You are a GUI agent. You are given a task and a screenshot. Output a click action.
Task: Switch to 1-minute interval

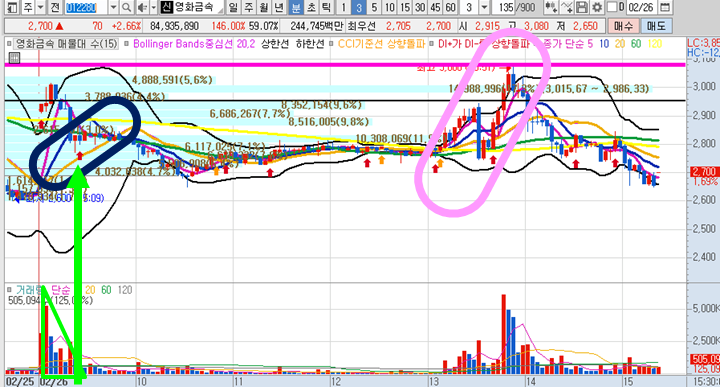coord(343,7)
